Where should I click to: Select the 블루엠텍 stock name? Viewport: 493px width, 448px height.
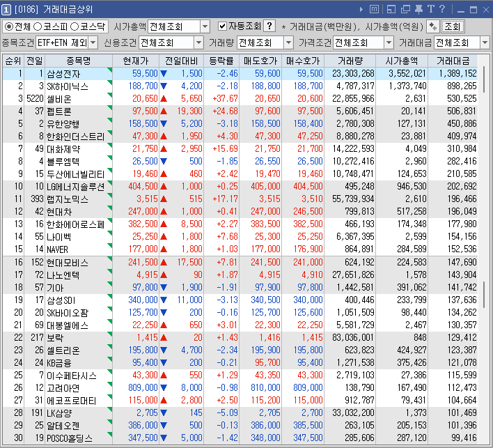[63, 162]
